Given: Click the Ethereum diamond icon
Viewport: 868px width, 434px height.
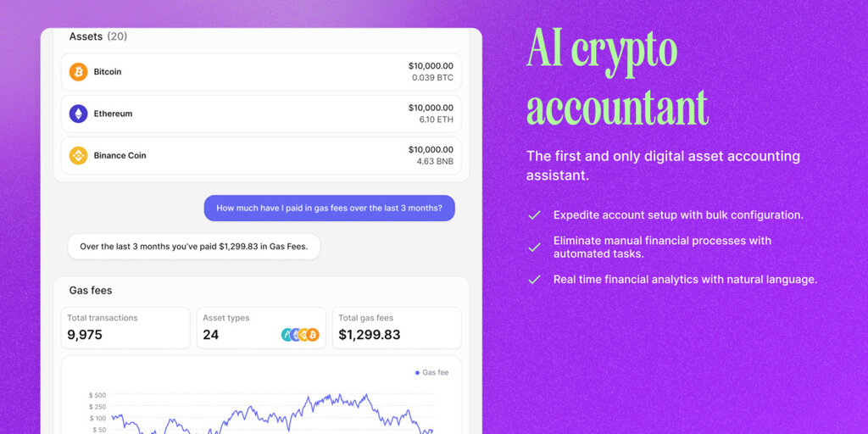Looking at the screenshot, I should point(78,114).
